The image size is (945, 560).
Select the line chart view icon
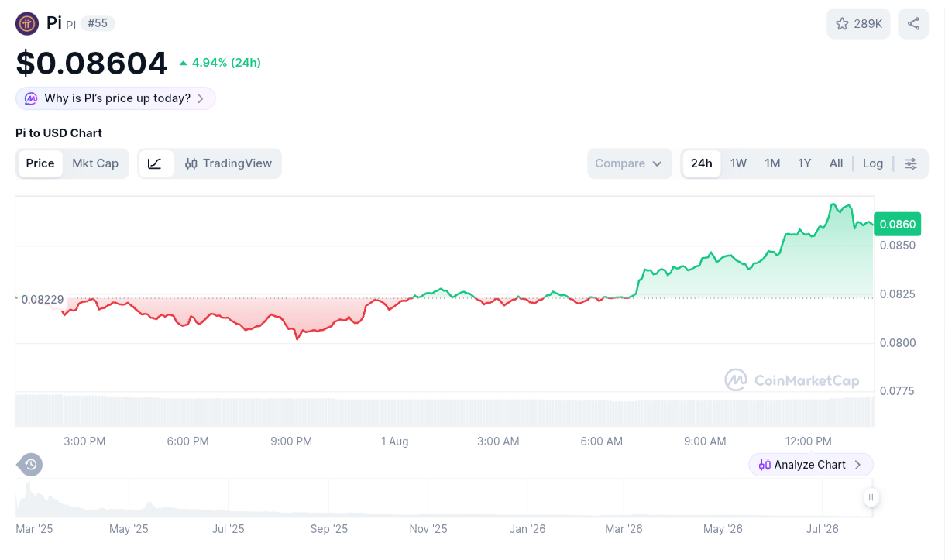156,163
